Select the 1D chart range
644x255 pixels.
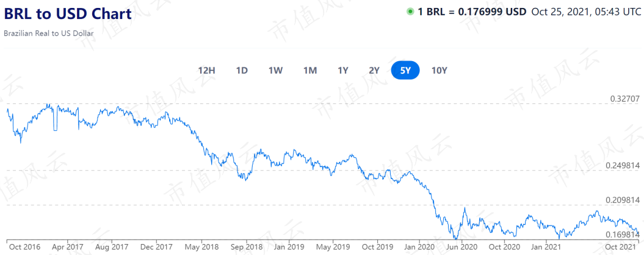click(242, 70)
